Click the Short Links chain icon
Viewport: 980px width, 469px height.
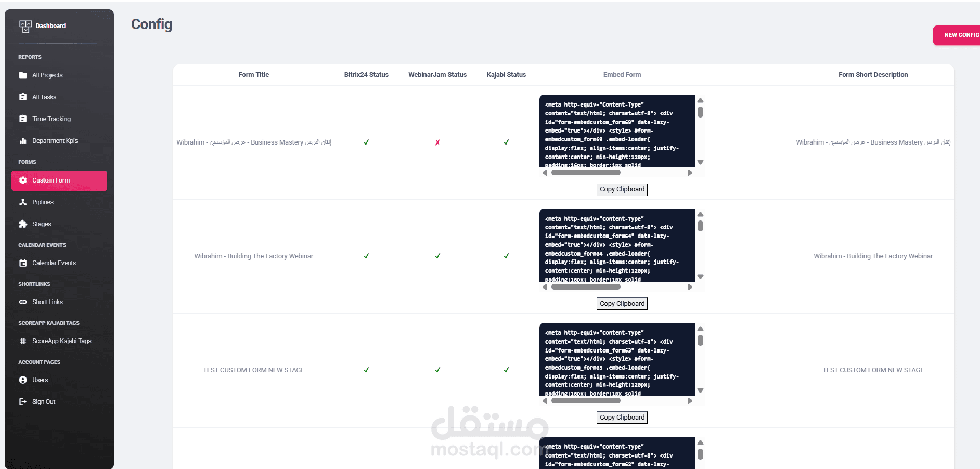(x=23, y=302)
